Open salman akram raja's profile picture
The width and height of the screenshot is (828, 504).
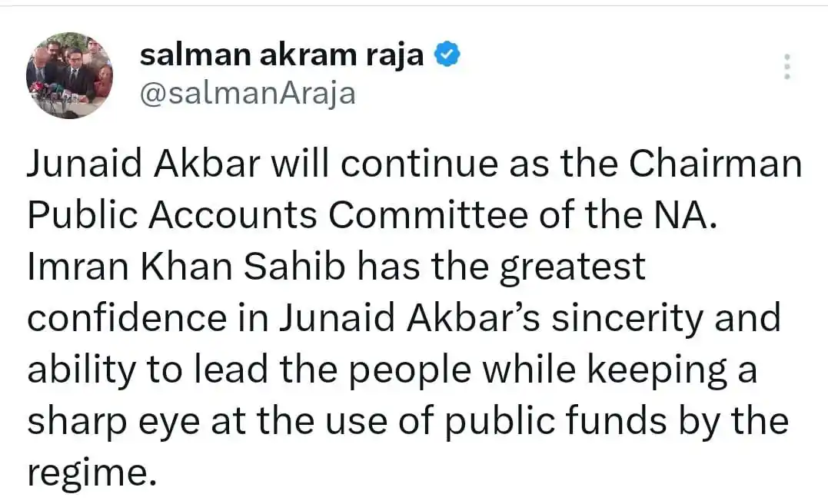point(69,75)
